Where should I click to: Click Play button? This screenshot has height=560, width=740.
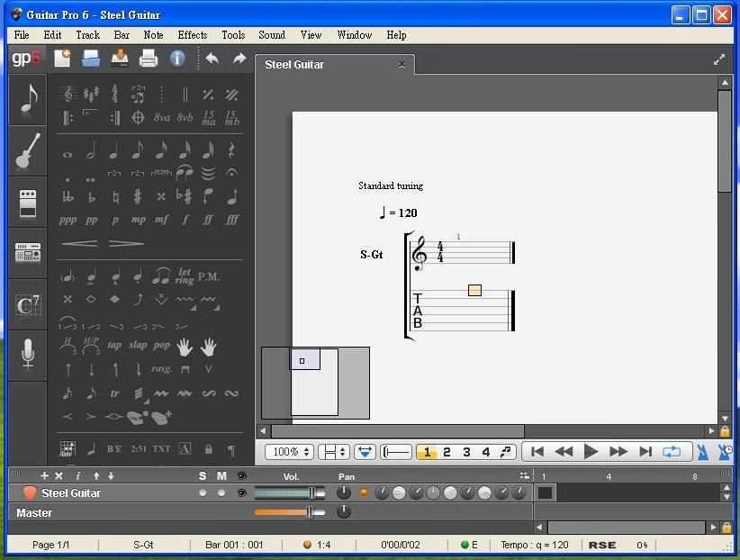pyautogui.click(x=590, y=452)
